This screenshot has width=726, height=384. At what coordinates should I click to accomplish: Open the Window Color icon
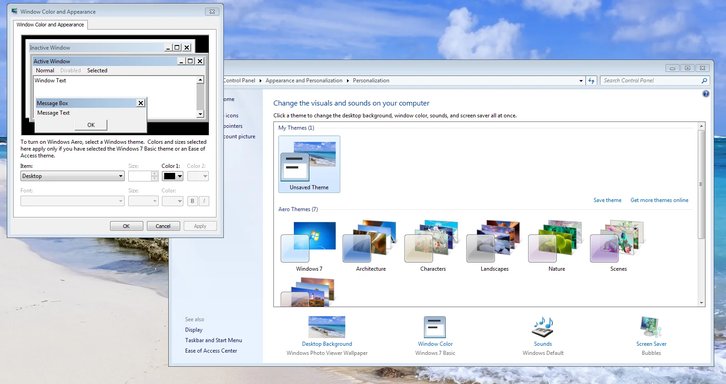435,327
